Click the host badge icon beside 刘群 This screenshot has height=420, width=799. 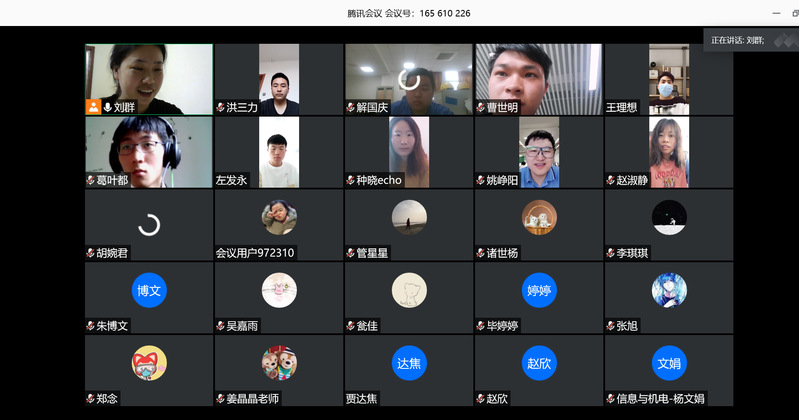coord(93,107)
